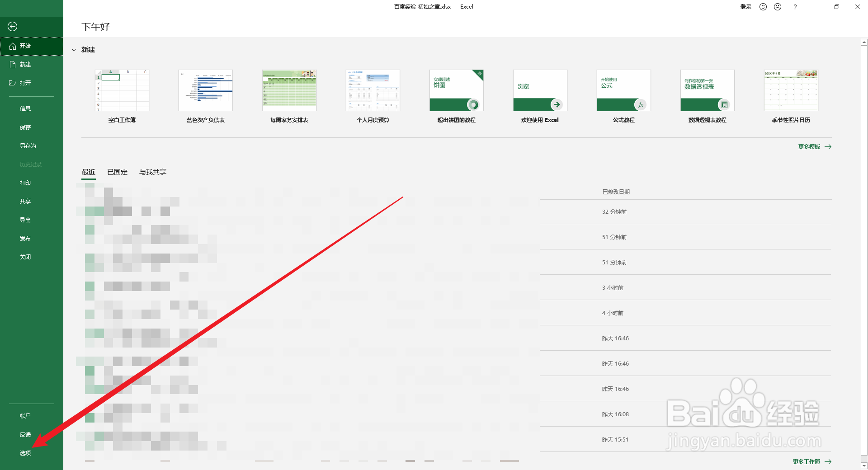Switch to the 已固定 tab
The image size is (868, 470).
point(118,172)
